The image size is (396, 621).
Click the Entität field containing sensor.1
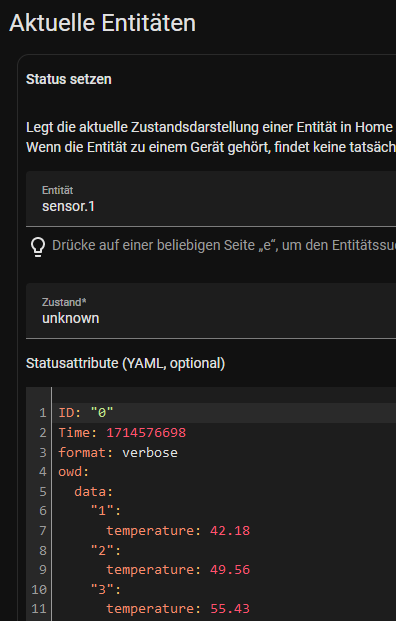pos(211,199)
